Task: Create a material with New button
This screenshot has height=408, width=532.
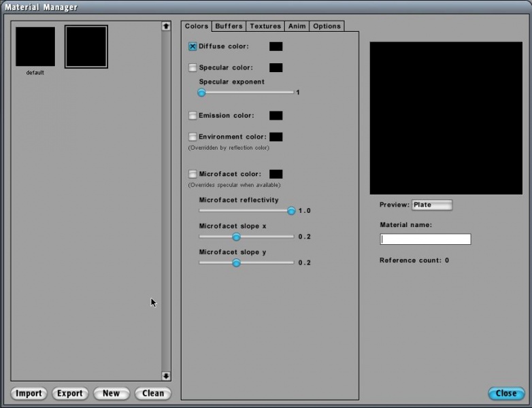Action: pos(111,393)
